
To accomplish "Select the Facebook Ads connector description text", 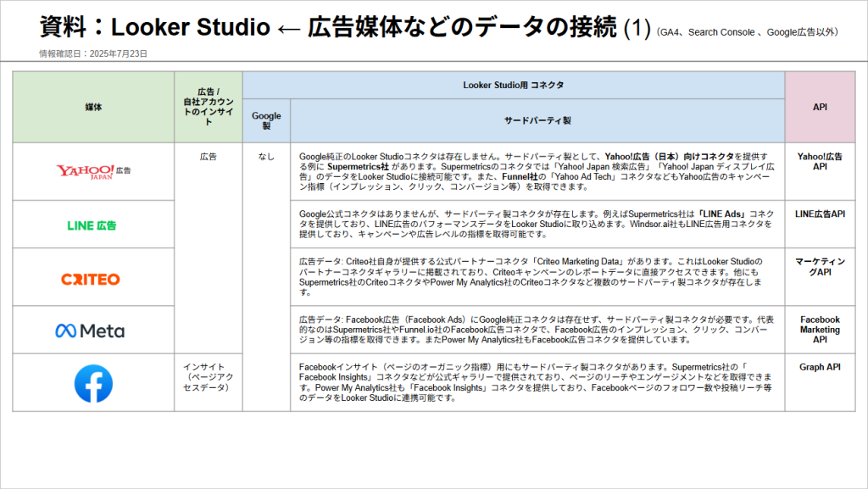I will tap(537, 330).
